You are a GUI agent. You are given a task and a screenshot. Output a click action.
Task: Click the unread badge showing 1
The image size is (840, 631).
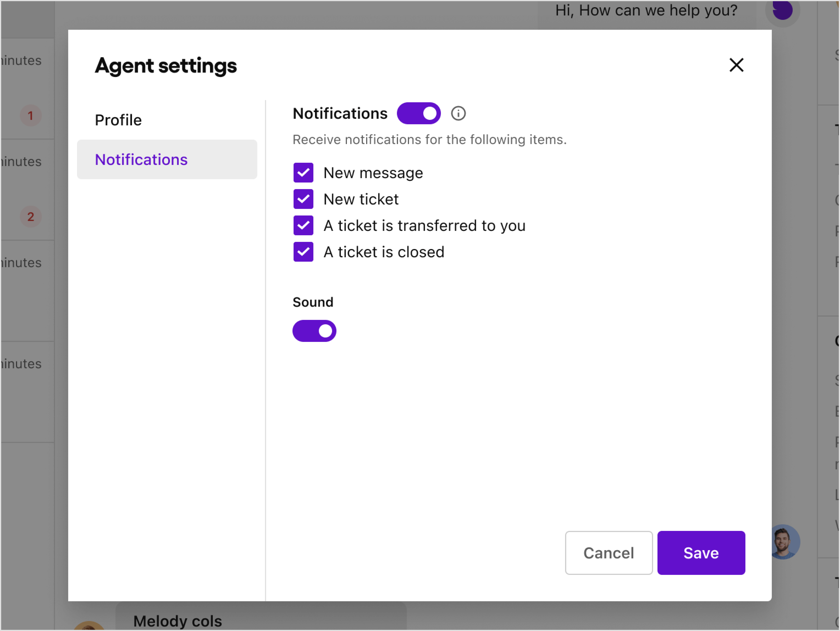30,116
